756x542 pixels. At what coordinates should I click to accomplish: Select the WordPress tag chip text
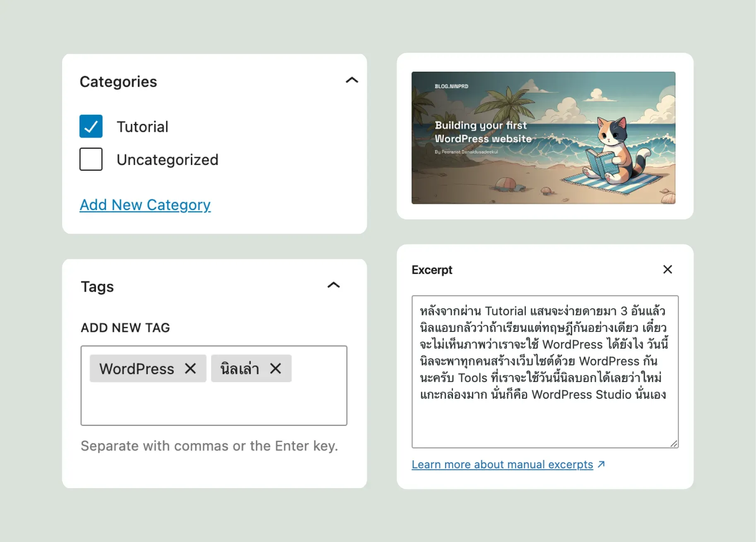(x=137, y=369)
